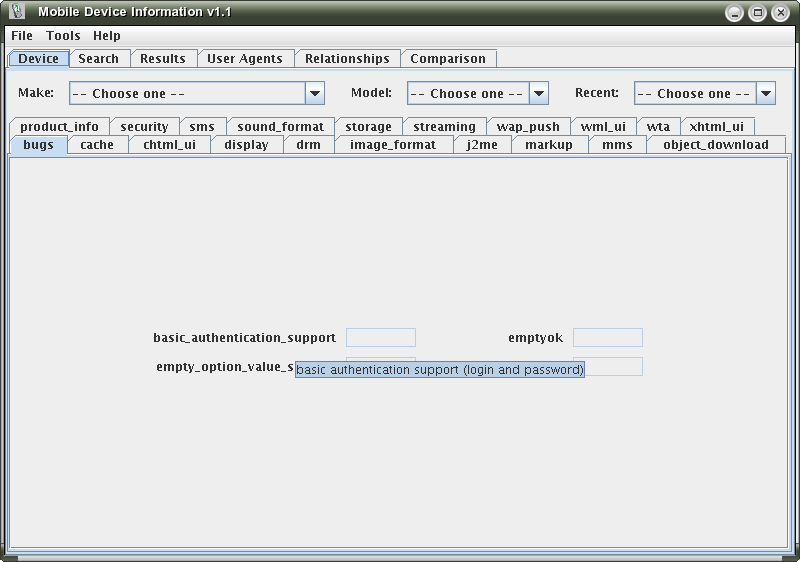Switch to the User Agents tab
The height and width of the screenshot is (562, 800).
[x=245, y=59]
